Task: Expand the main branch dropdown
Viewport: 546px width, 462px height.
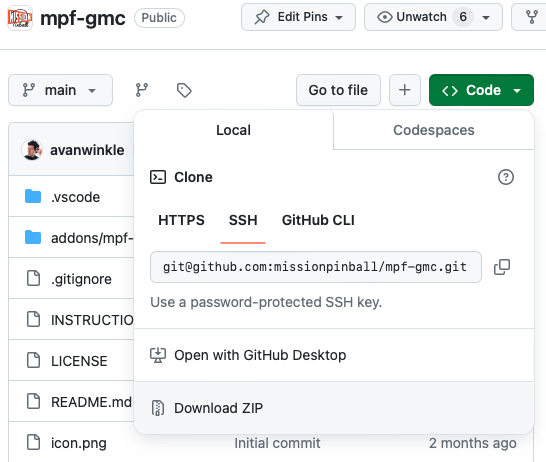Action: pyautogui.click(x=60, y=90)
